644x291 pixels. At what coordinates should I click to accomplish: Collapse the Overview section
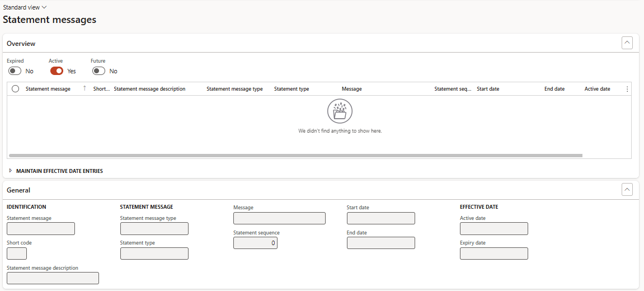point(627,43)
